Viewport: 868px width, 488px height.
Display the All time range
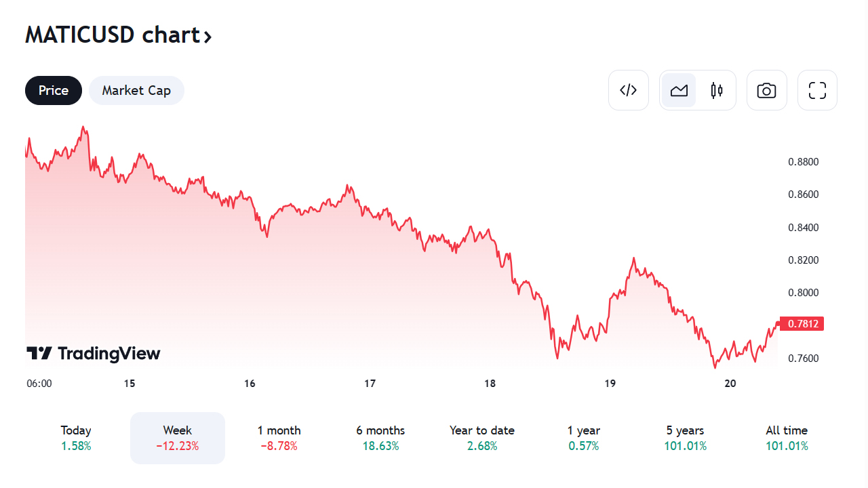click(787, 438)
